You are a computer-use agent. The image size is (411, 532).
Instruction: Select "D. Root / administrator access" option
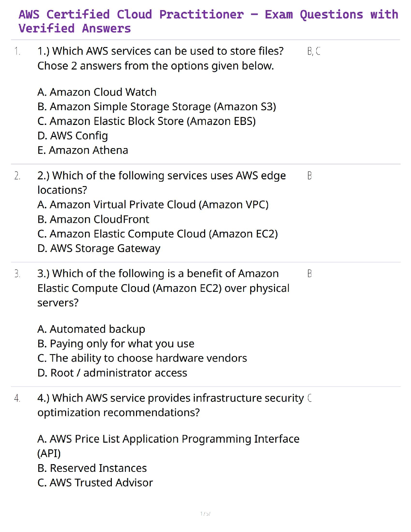[112, 373]
